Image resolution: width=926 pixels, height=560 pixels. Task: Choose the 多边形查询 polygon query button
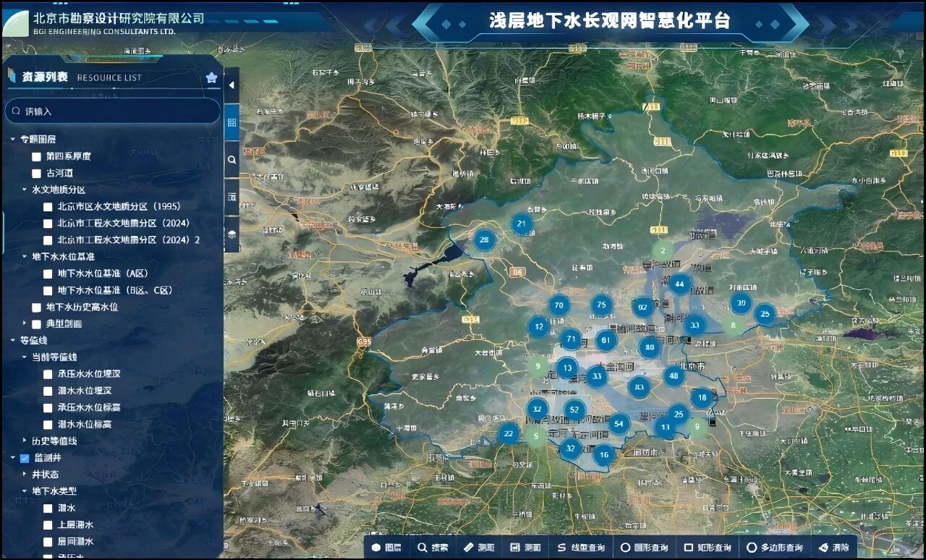coord(774,548)
